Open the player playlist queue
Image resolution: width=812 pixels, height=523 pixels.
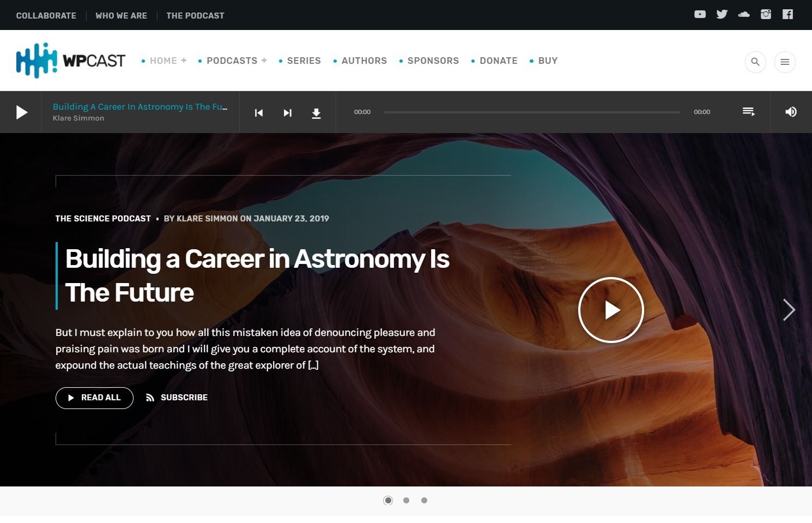[x=748, y=112]
